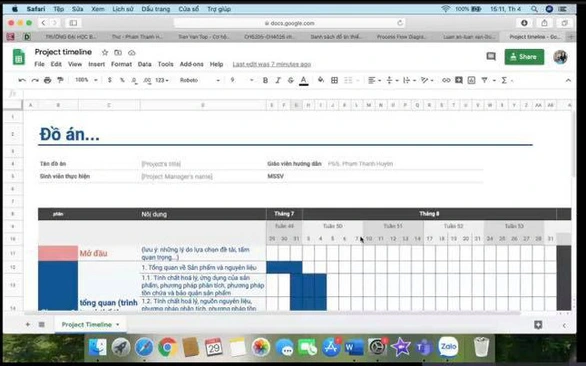The height and width of the screenshot is (366, 586).
Task: Toggle italic formatting
Action: 278,80
